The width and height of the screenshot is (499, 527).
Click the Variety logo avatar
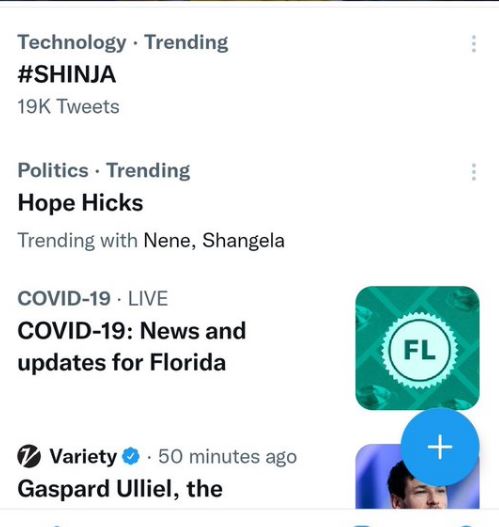(29, 456)
